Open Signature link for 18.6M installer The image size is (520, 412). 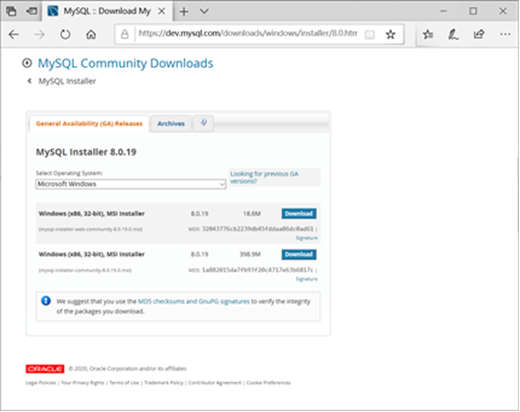[306, 238]
